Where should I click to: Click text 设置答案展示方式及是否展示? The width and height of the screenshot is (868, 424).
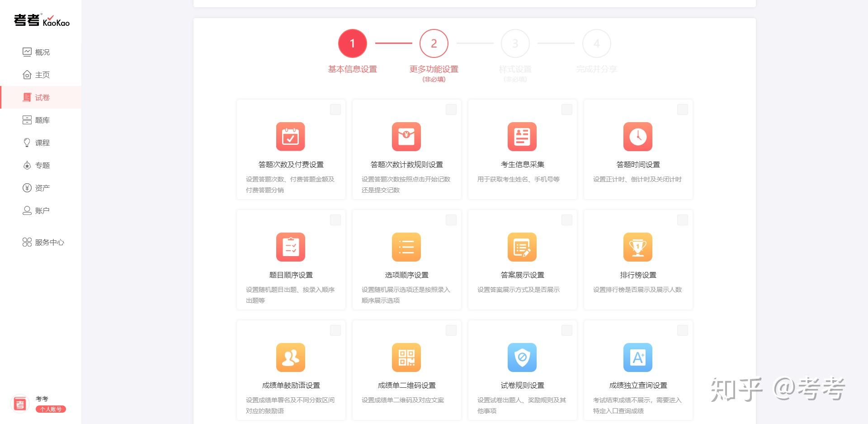519,290
